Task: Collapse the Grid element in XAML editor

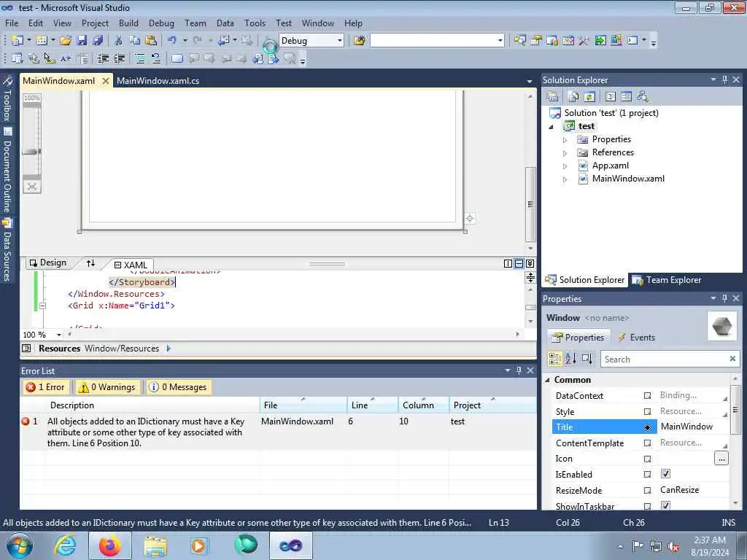Action: tap(42, 306)
